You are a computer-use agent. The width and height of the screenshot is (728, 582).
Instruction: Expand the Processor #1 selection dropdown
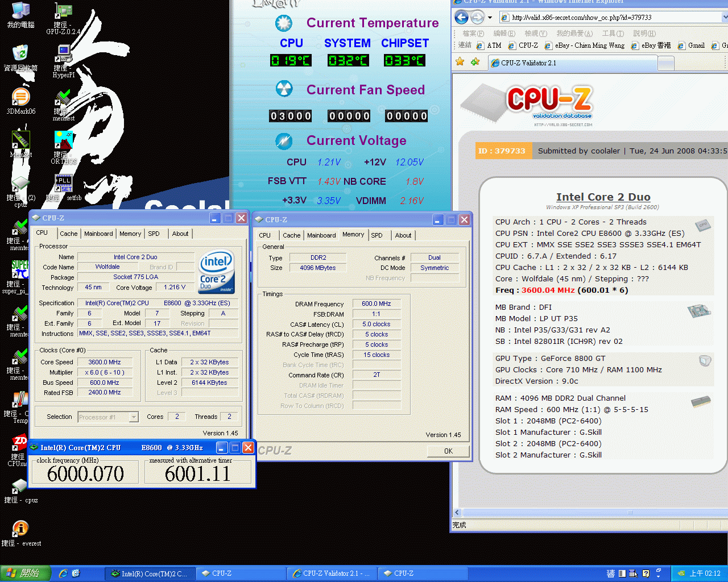point(134,417)
